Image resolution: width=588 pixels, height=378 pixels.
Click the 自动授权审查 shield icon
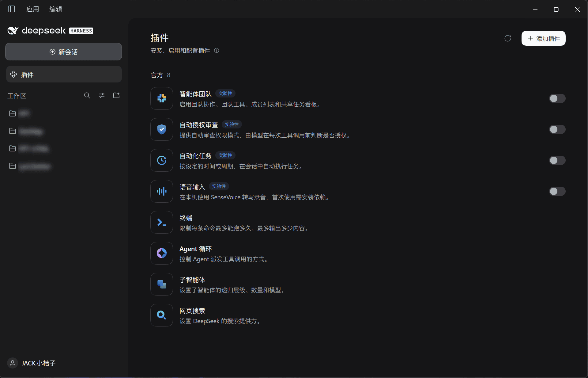(162, 129)
